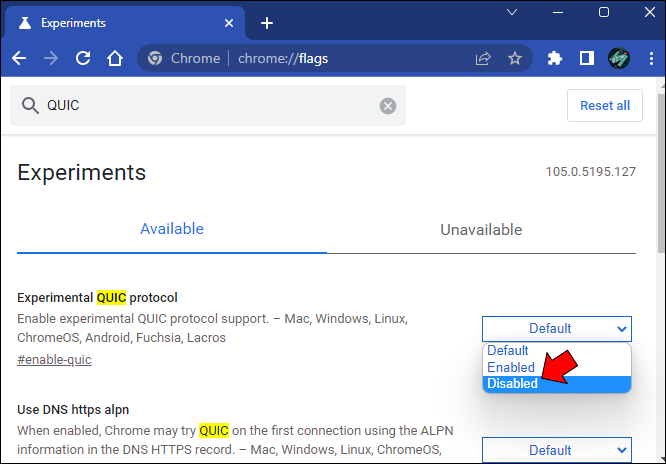Toggle the side panel icon

587,58
